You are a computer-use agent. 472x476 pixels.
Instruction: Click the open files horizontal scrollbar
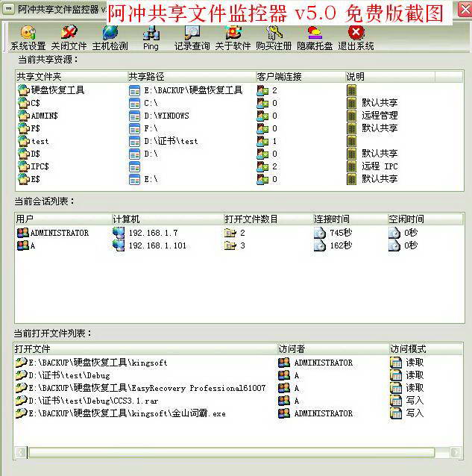[231, 452]
